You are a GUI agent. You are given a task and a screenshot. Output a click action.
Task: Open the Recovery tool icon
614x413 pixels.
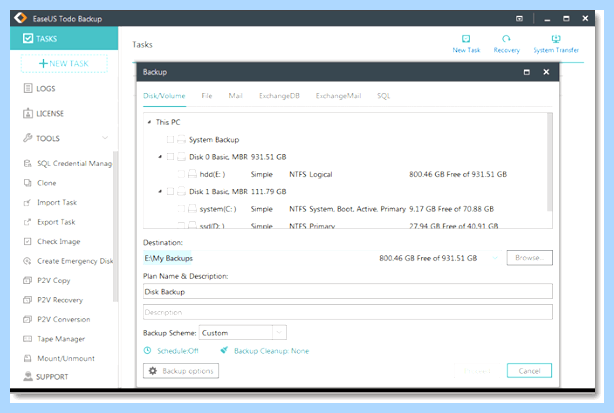point(506,39)
